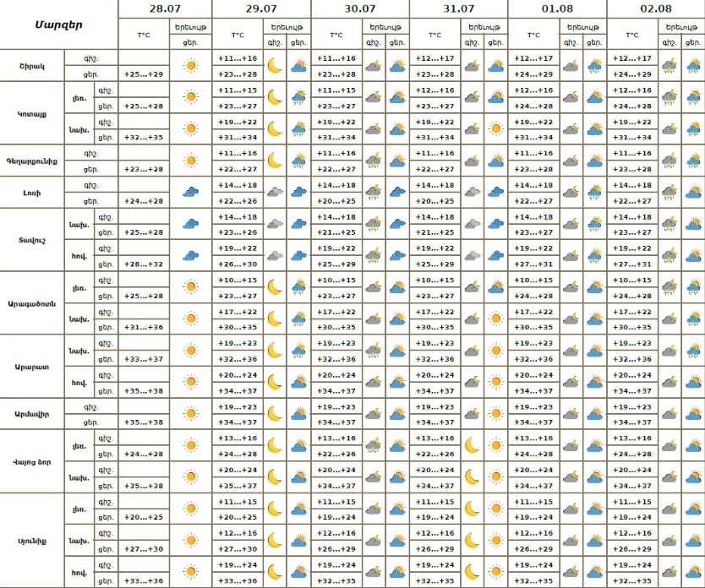Image resolution: width=705 pixels, height=588 pixels.
Task: Click Սյունիք հով. crescent moon icon on 31.07
Action: tap(472, 572)
